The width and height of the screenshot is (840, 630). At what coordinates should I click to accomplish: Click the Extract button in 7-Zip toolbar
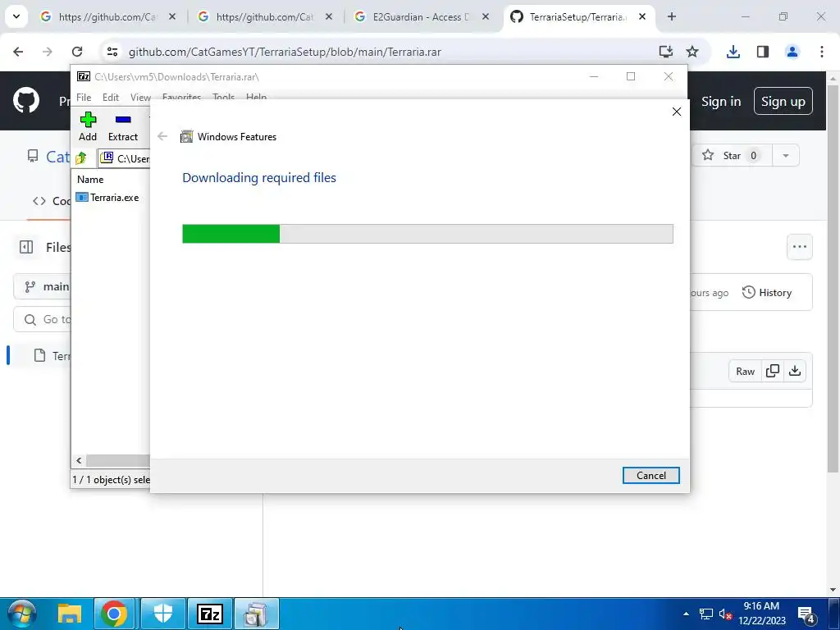click(x=123, y=127)
